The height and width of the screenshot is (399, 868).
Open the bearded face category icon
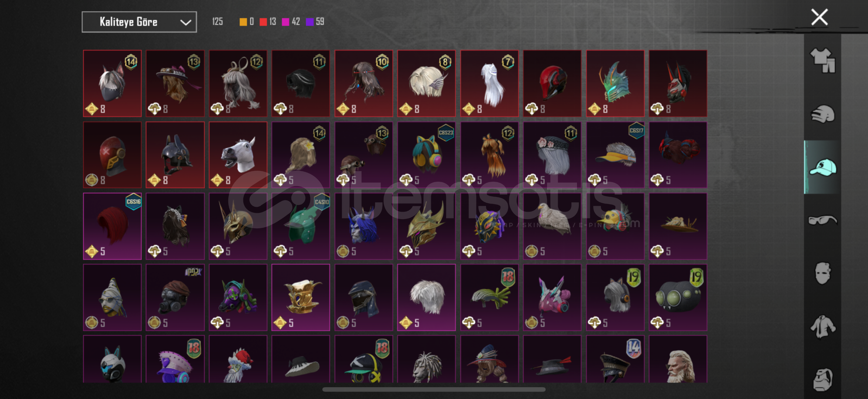click(823, 379)
